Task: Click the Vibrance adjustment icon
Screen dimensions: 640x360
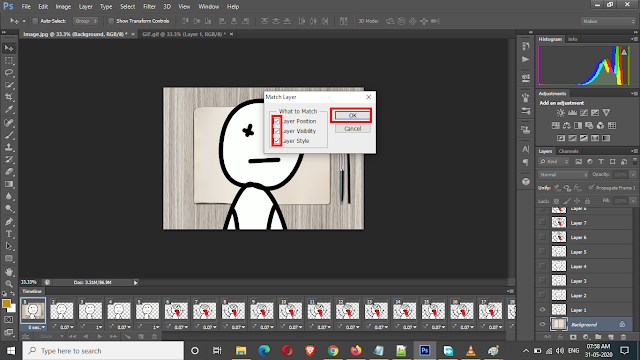Action: tap(606, 113)
